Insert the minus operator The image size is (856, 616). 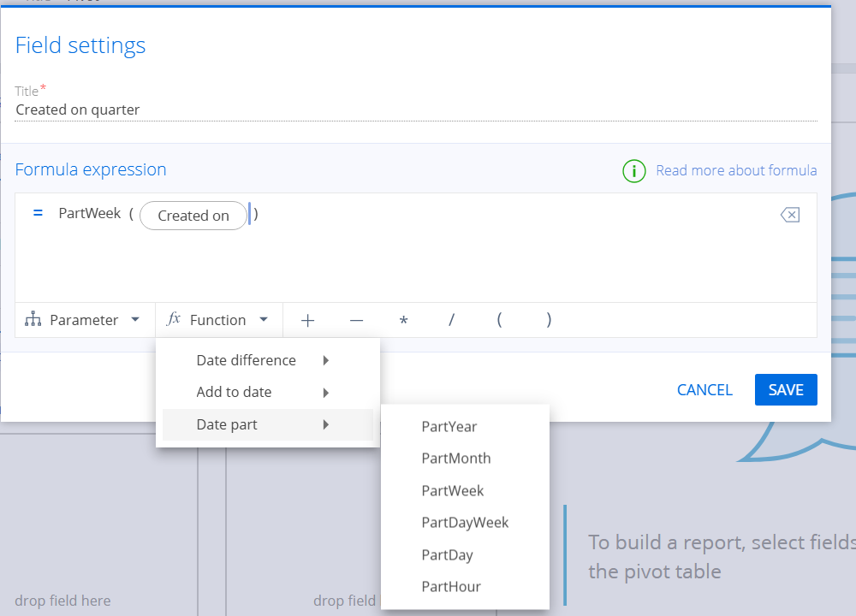[x=356, y=320]
